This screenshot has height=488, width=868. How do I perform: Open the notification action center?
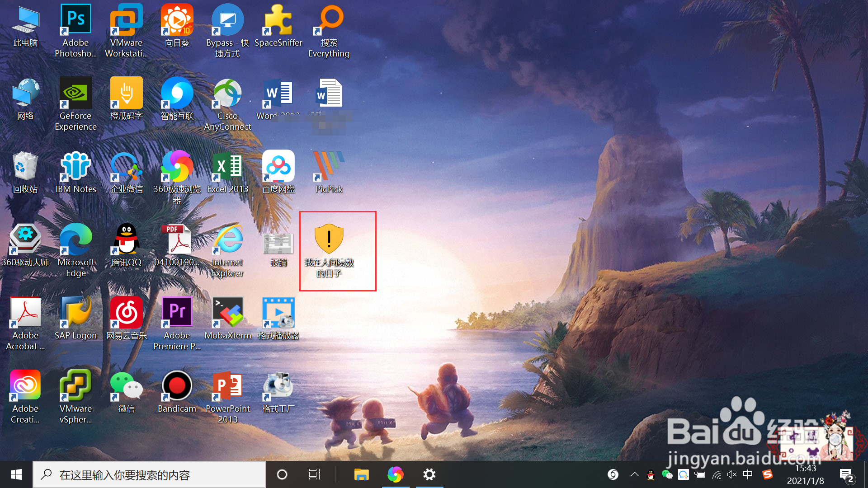click(x=846, y=474)
